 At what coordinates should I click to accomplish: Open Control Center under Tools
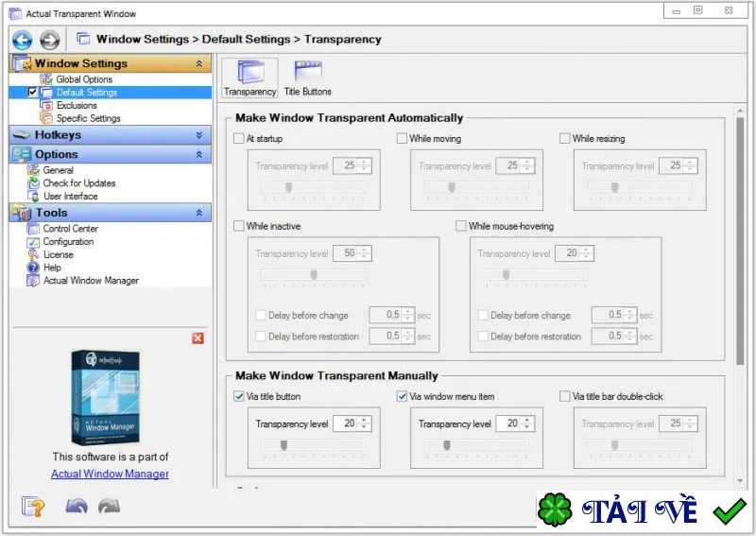(70, 229)
